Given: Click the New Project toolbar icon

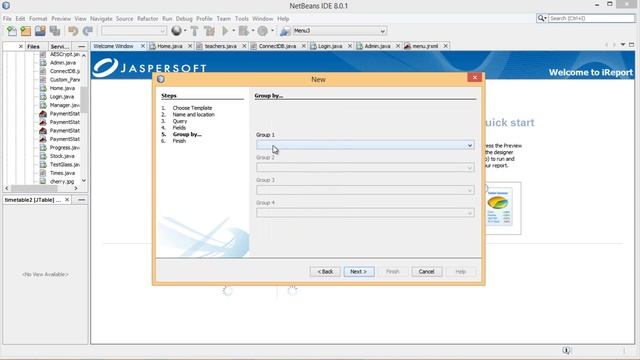Looking at the screenshot, I should (26, 31).
